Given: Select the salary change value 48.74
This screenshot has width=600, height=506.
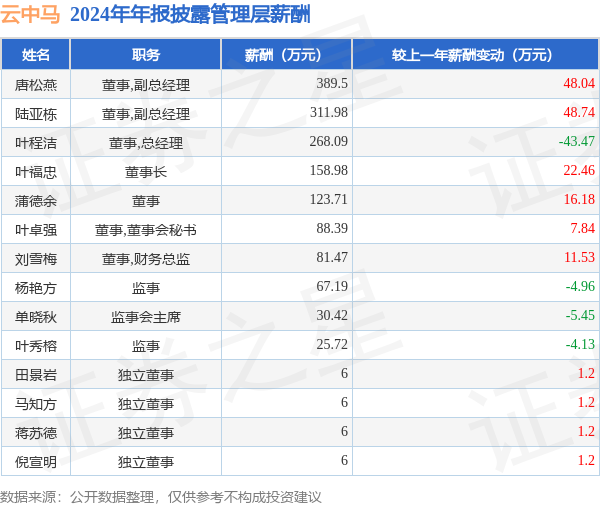Looking at the screenshot, I should coord(579,112).
